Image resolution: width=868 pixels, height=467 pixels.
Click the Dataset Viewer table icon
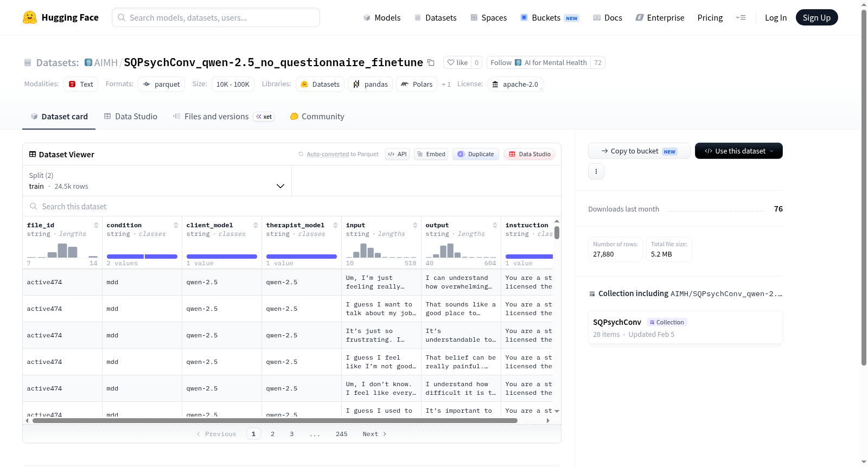coord(33,155)
